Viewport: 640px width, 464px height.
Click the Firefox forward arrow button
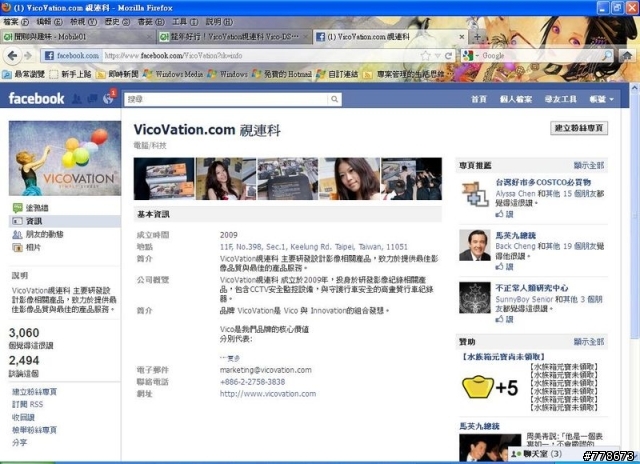pyautogui.click(x=28, y=56)
